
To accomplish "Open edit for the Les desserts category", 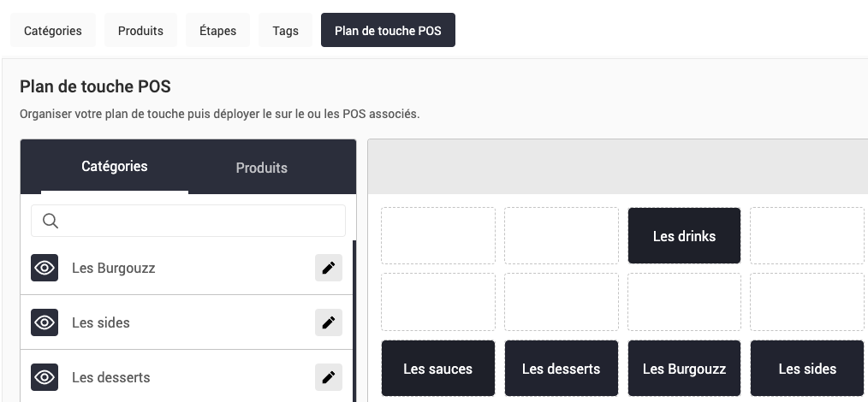I will (328, 377).
